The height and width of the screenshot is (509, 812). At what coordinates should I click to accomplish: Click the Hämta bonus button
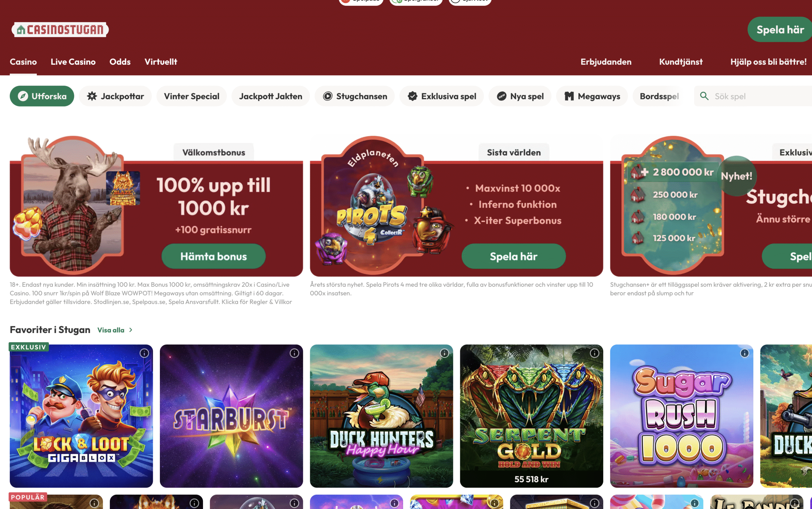tap(213, 256)
